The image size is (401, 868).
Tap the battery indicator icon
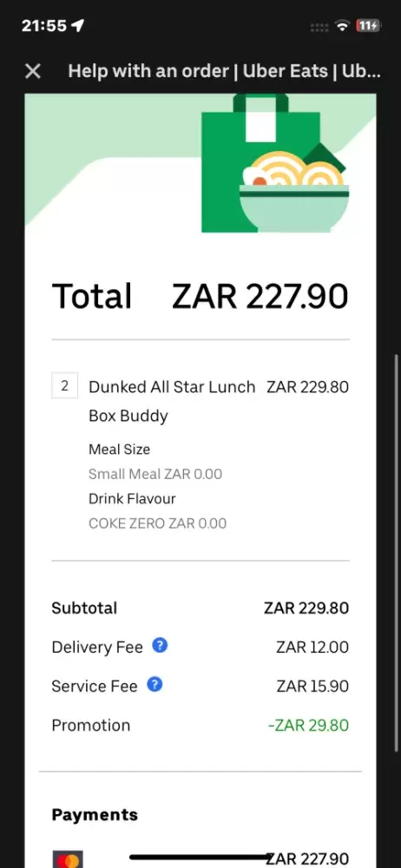pos(368,25)
